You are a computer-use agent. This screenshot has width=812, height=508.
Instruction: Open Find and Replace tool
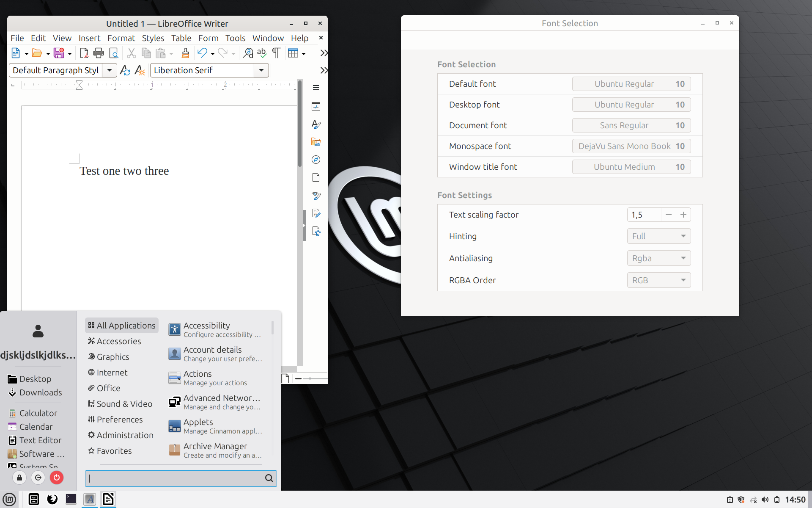click(x=248, y=53)
